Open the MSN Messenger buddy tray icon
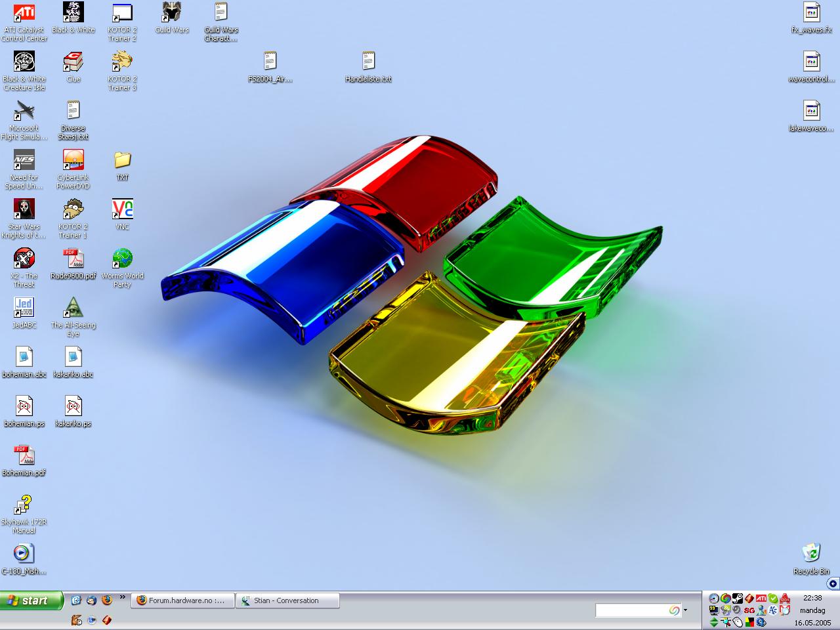 coord(761,610)
